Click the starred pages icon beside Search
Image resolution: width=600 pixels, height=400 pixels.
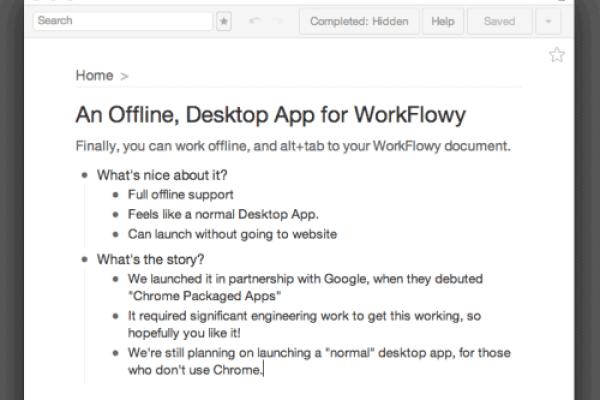(x=224, y=21)
